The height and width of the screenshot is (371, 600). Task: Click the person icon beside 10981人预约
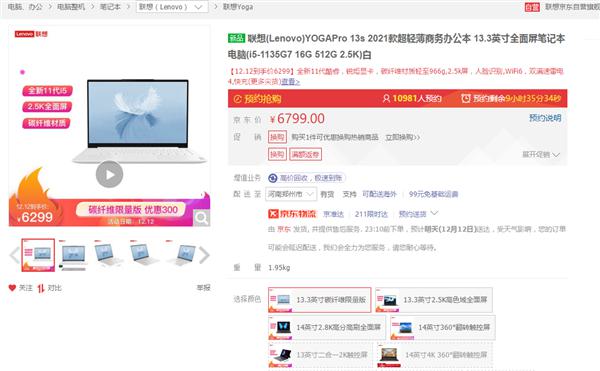click(386, 99)
